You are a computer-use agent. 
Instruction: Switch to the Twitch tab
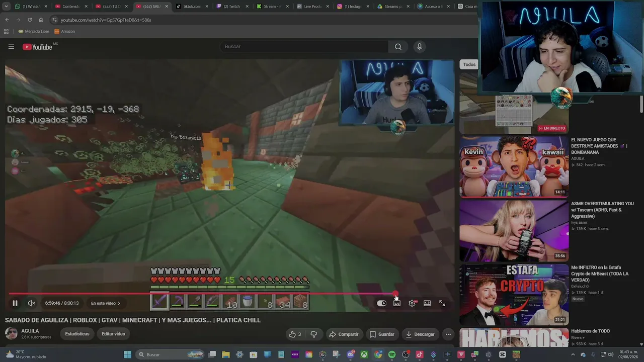point(232,7)
